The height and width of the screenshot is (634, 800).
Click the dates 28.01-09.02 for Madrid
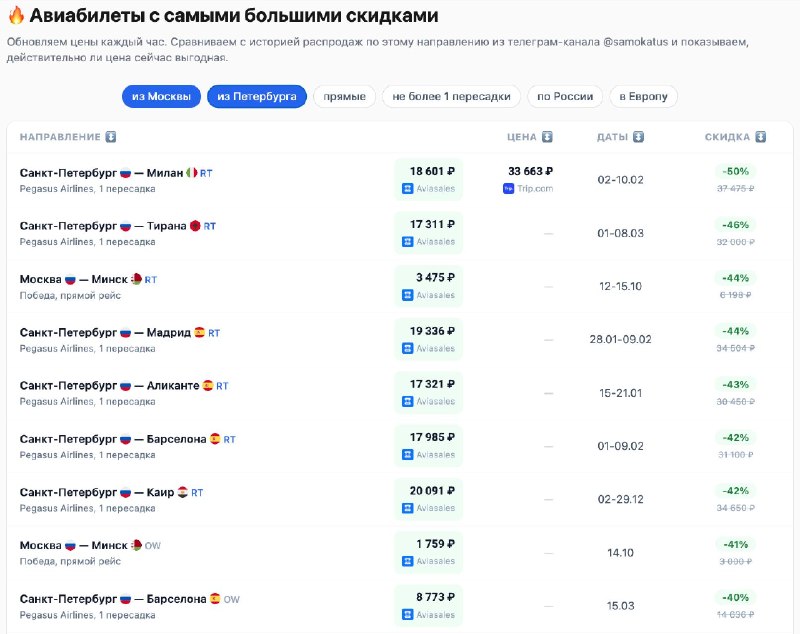click(x=620, y=339)
